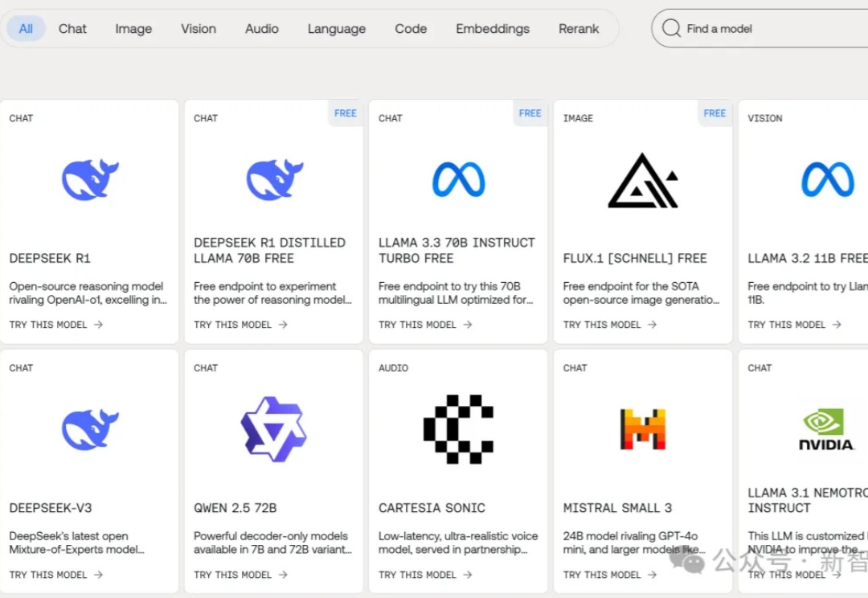Image resolution: width=868 pixels, height=598 pixels.
Task: Click the Find a model search field
Action: [759, 28]
